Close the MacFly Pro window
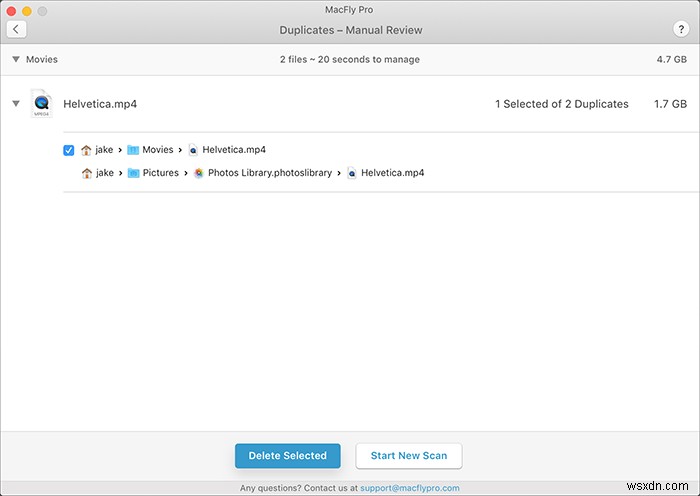 (x=12, y=10)
